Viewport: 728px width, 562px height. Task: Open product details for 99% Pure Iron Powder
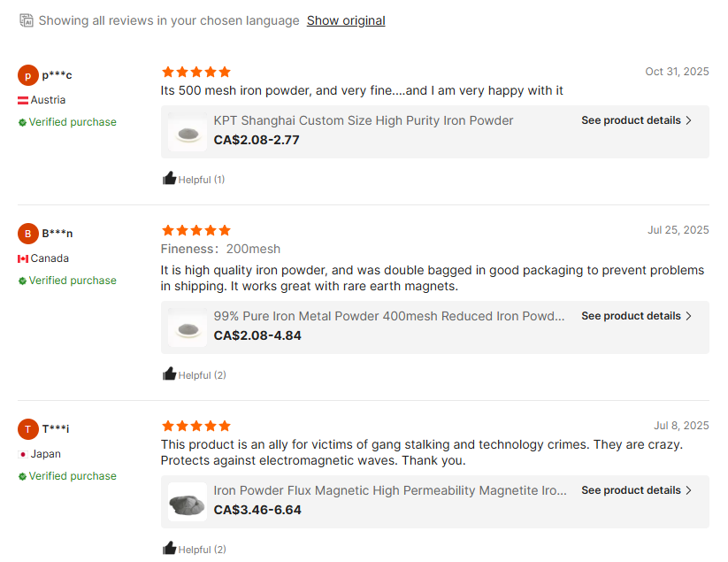[x=636, y=316]
